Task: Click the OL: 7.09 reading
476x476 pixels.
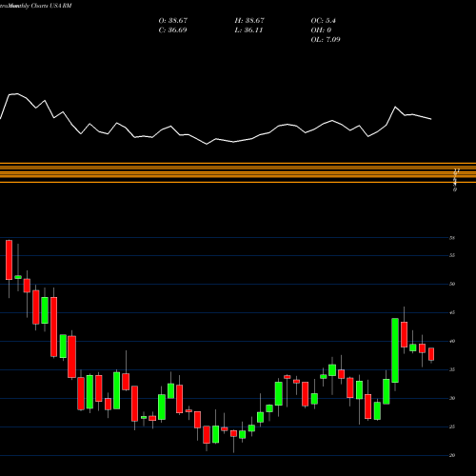Action: (x=326, y=40)
